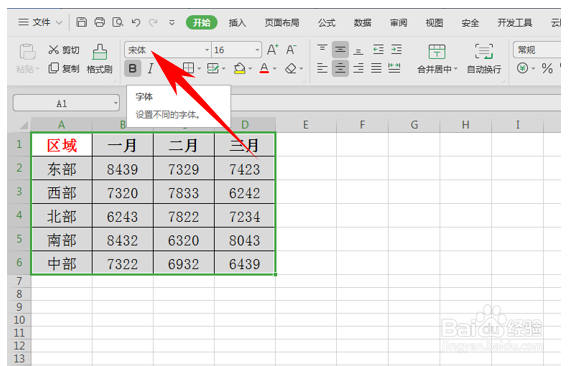
Task: Select cell containing 6439
Action: [245, 263]
